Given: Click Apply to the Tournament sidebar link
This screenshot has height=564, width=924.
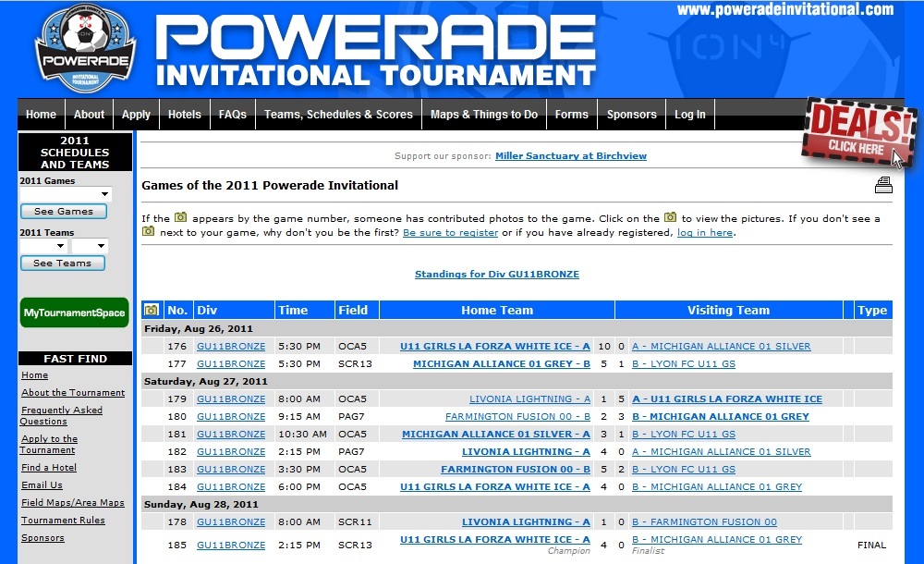Looking at the screenshot, I should [49, 444].
